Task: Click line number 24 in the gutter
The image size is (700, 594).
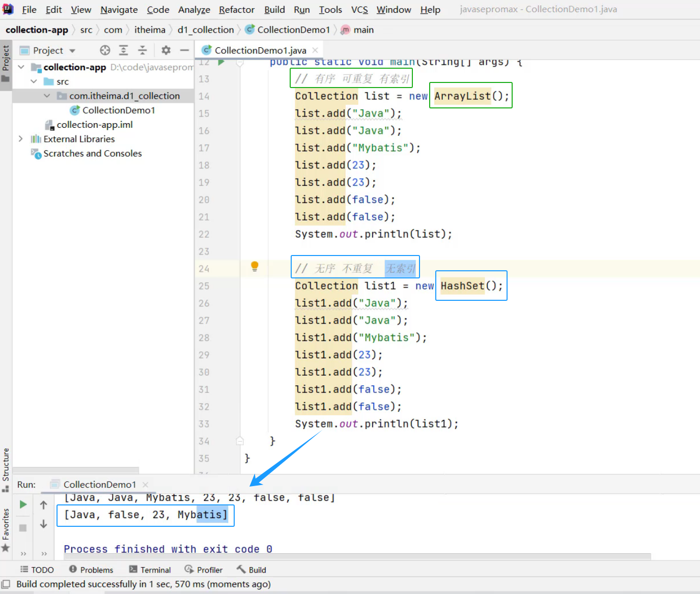Action: point(204,269)
